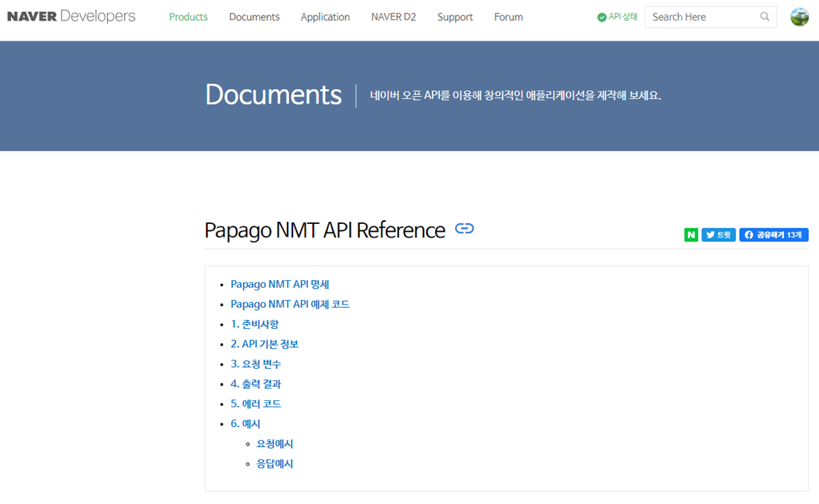Screen dimensions: 819x504
Task: Go to section 1. 준비사항
Action: [255, 324]
